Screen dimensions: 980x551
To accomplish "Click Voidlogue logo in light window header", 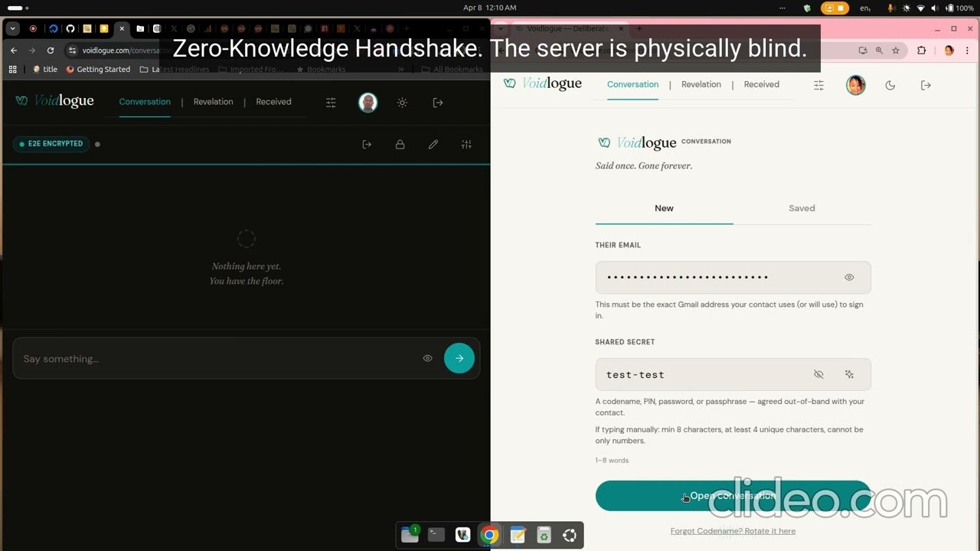I will [x=543, y=83].
